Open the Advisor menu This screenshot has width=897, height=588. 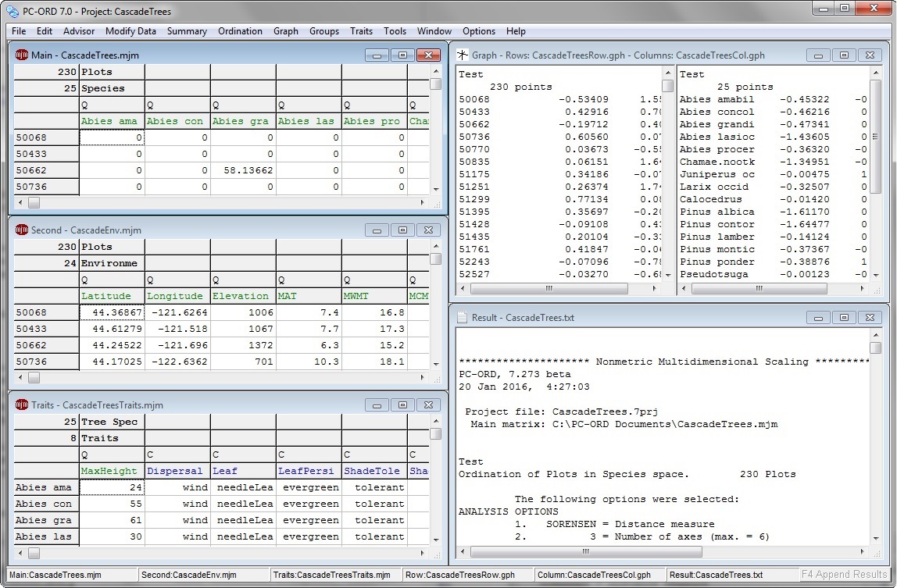79,31
